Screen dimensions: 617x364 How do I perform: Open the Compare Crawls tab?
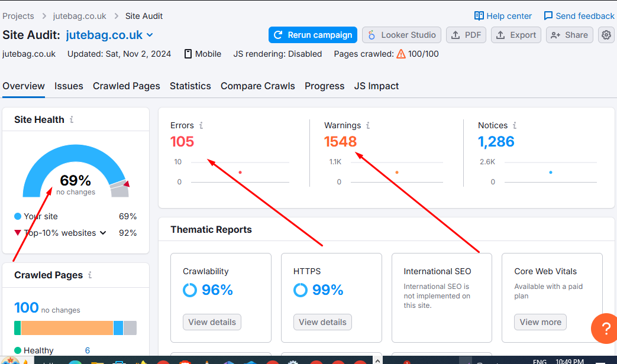point(258,86)
